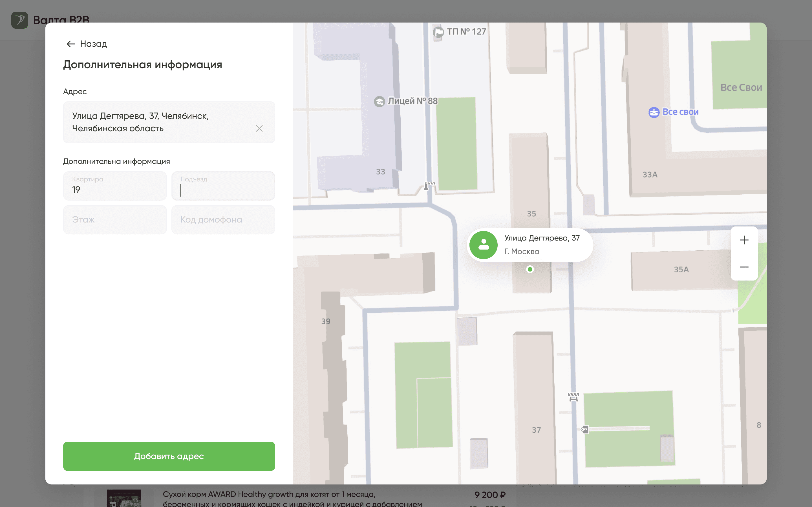Click the Валта B2B logo
812x507 pixels.
pos(19,20)
